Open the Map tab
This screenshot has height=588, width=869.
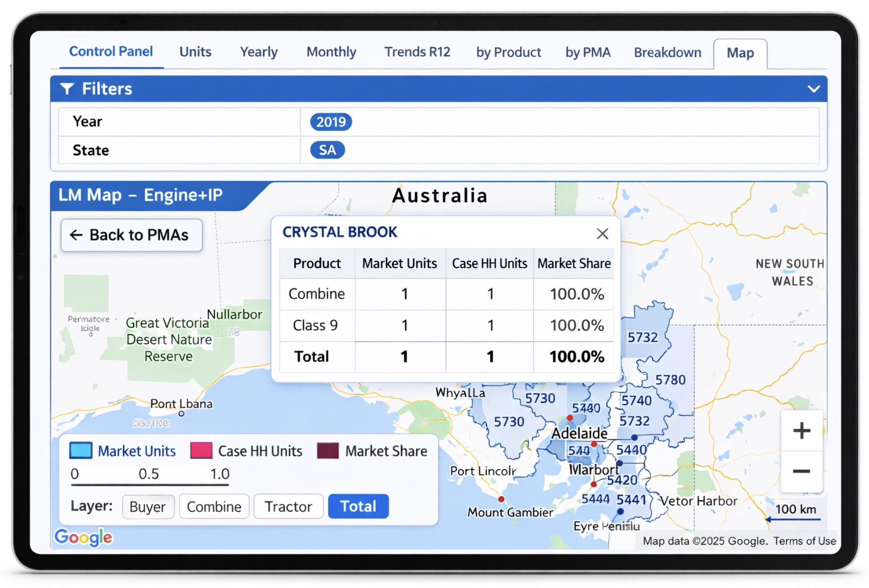(740, 53)
